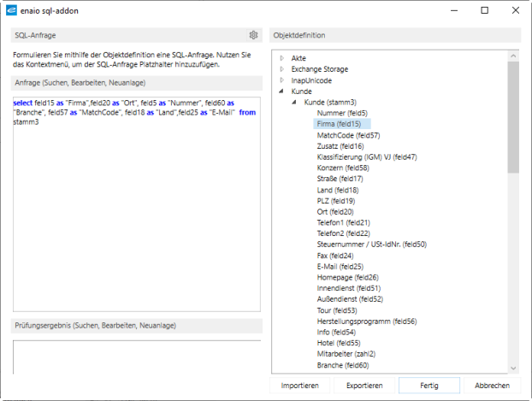Open SQL query settings gear icon

point(253,35)
